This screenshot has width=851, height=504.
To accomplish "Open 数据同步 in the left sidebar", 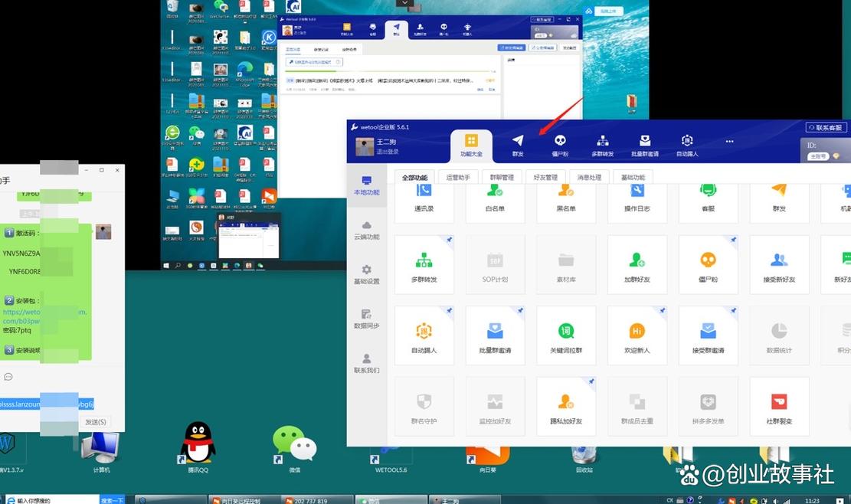I will pos(367,319).
